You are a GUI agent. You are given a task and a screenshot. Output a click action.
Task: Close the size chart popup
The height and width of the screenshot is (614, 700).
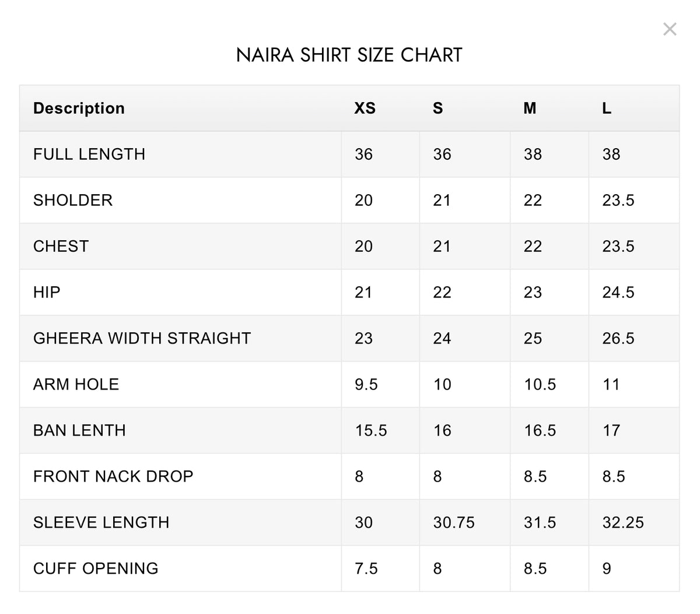pyautogui.click(x=670, y=29)
